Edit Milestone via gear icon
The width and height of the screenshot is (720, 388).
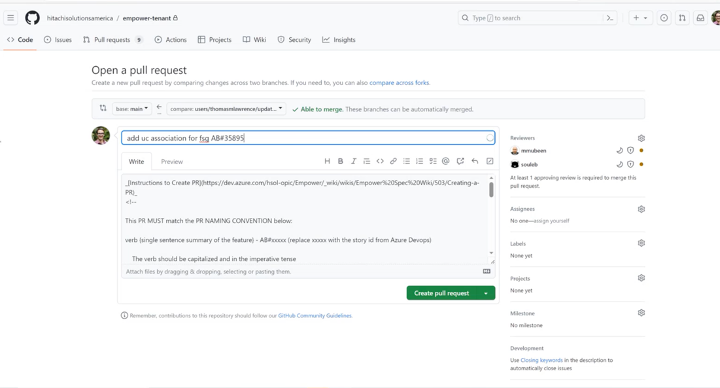tap(641, 313)
